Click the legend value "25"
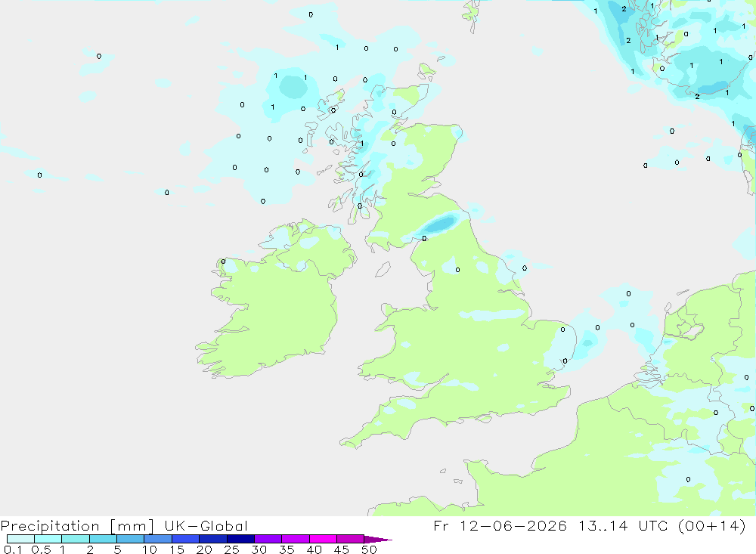Viewport: 756px width, 554px height. pos(231,549)
